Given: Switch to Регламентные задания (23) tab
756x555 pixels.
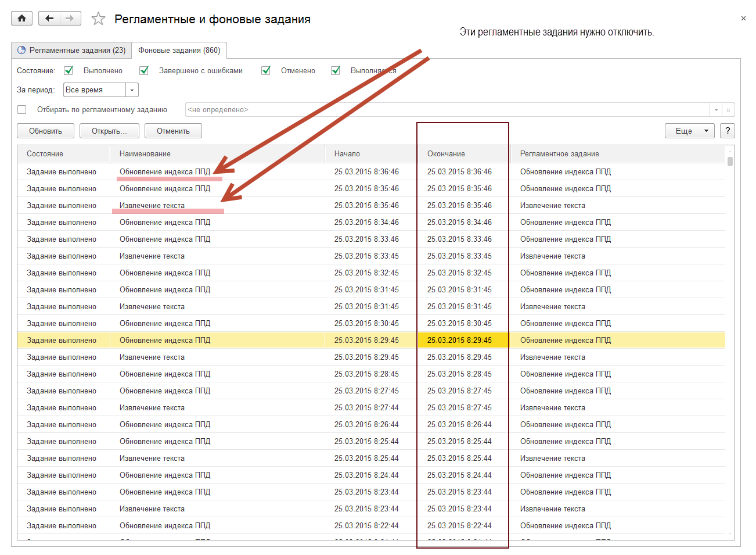Looking at the screenshot, I should point(71,50).
